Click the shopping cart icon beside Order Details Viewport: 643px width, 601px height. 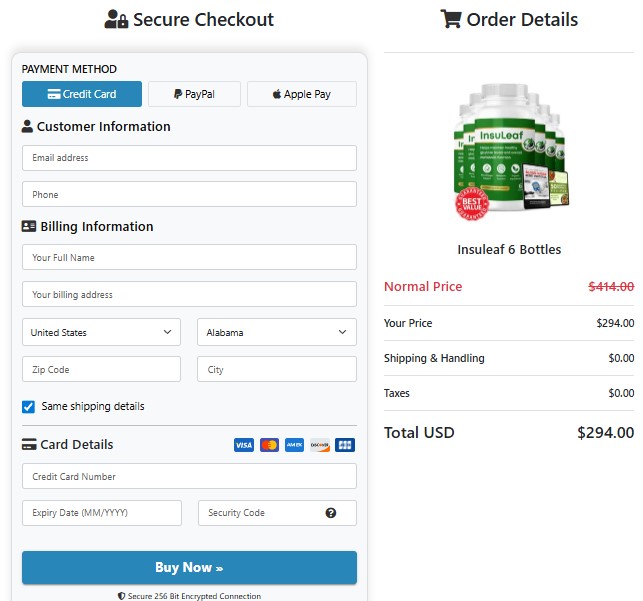(x=451, y=19)
